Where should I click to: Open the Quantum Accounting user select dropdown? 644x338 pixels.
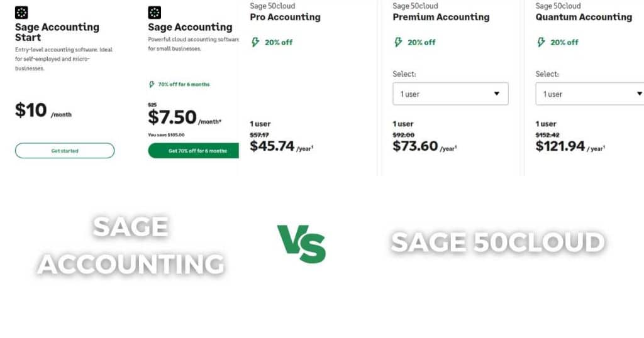pyautogui.click(x=590, y=94)
